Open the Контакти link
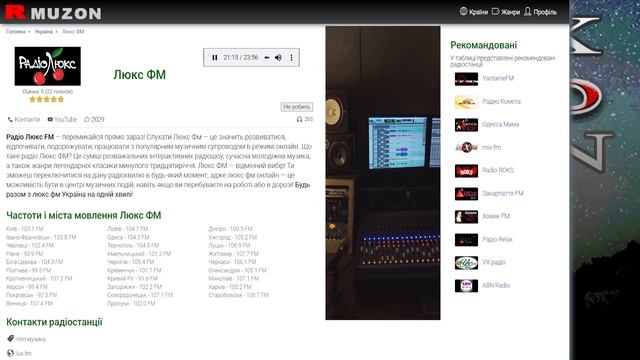The height and width of the screenshot is (360, 640). coord(27,120)
